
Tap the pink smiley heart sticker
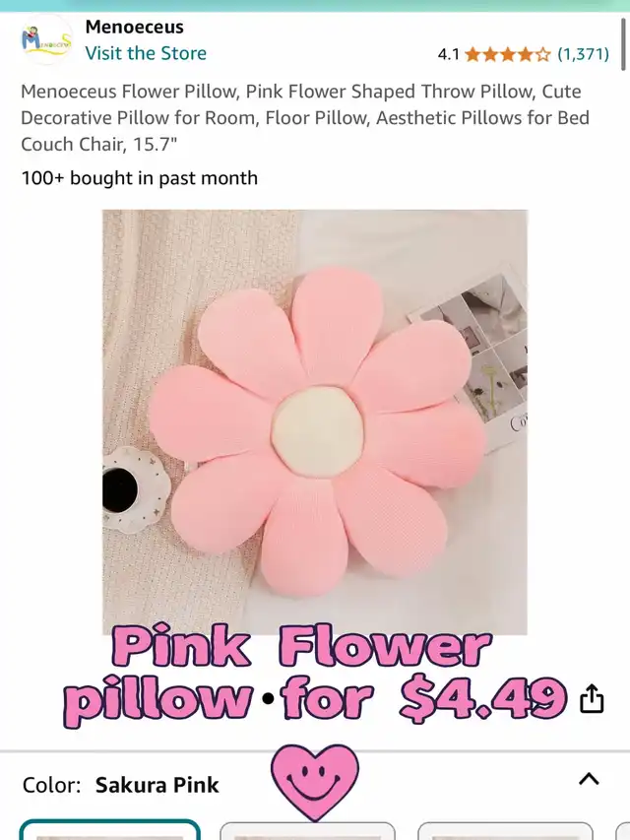315,781
